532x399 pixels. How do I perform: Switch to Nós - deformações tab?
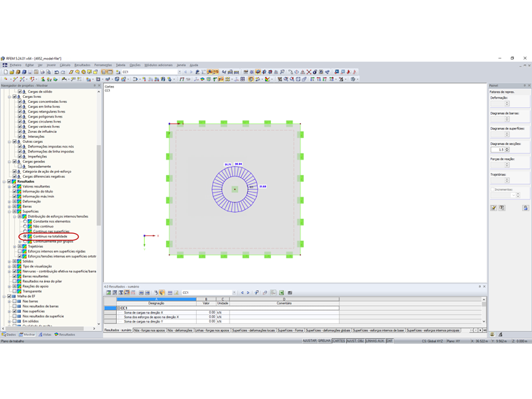click(x=180, y=330)
